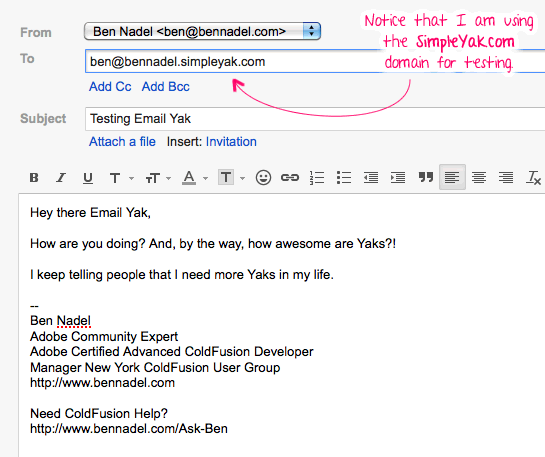Apply numbered list formatting
The height and width of the screenshot is (457, 545).
(x=317, y=178)
